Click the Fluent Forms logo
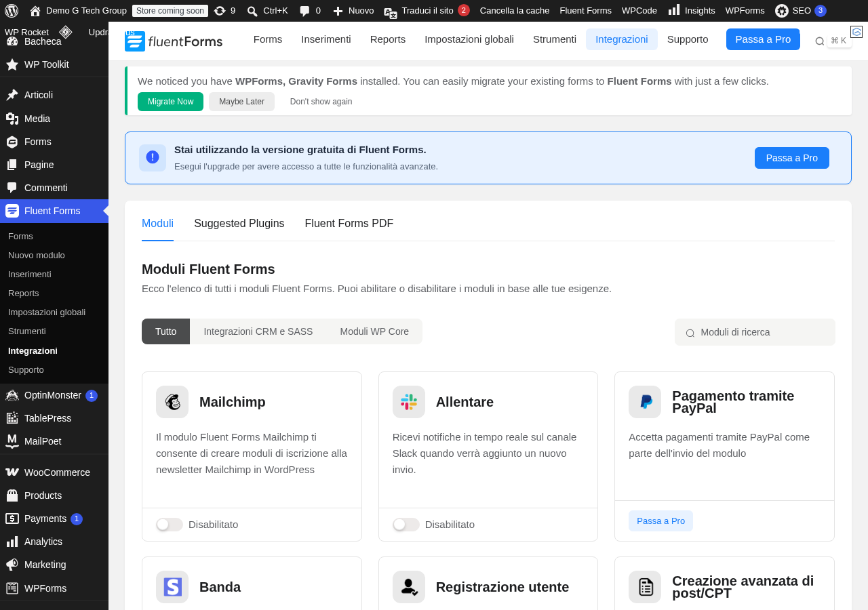This screenshot has height=610, width=868. click(174, 41)
